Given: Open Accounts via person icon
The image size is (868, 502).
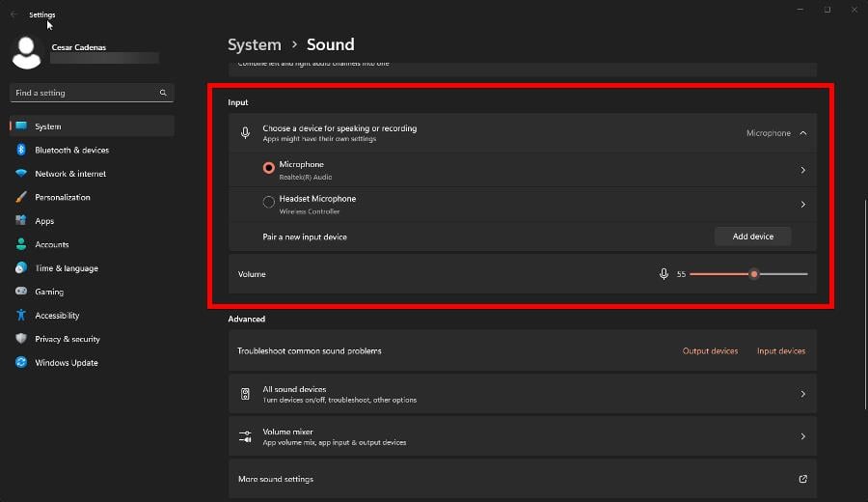Looking at the screenshot, I should 21,244.
